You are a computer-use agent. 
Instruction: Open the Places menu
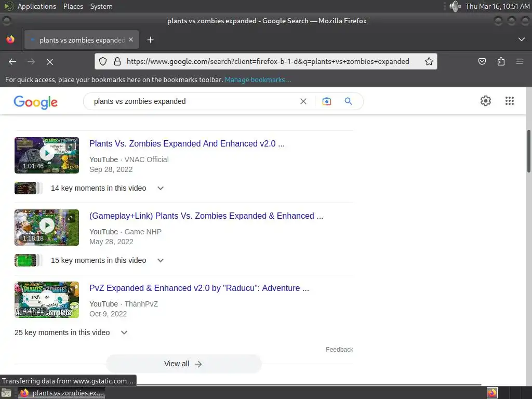point(73,6)
